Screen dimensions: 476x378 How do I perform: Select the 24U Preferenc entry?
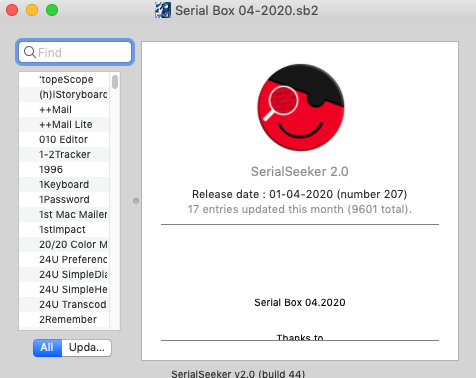[x=64, y=259]
